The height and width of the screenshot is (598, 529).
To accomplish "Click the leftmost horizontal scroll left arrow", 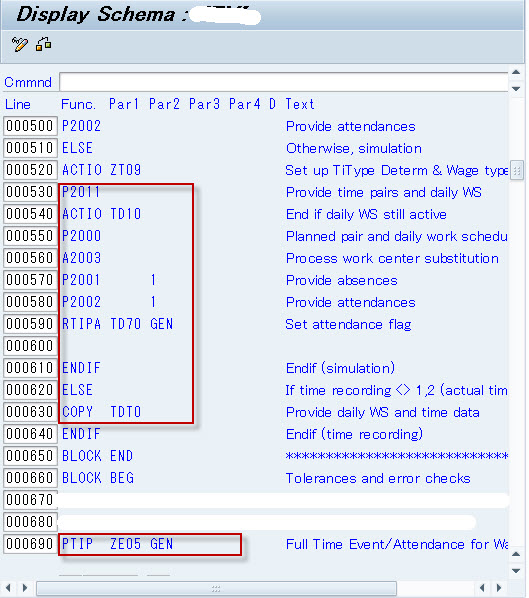I will pos(8,587).
